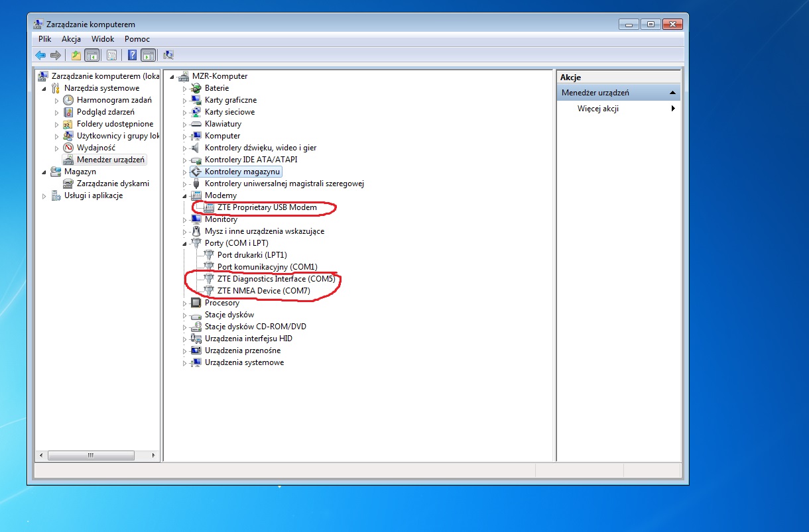Select ZTE Proprietary USB Modem device
The image size is (809, 532).
pos(267,207)
